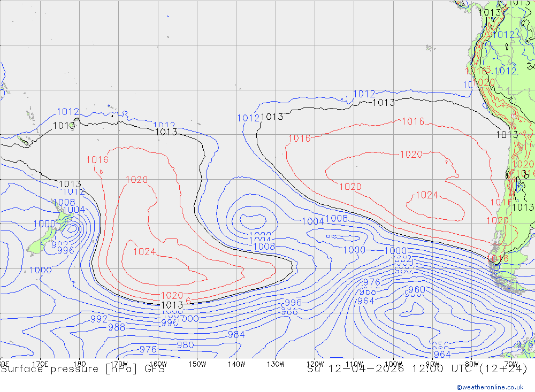This screenshot has height=392, width=535.
Task: Select the 170W longitude label
Action: point(119,364)
